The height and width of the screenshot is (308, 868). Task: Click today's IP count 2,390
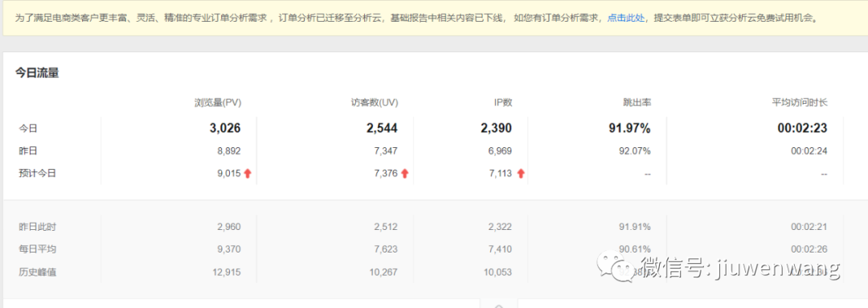[x=497, y=128]
